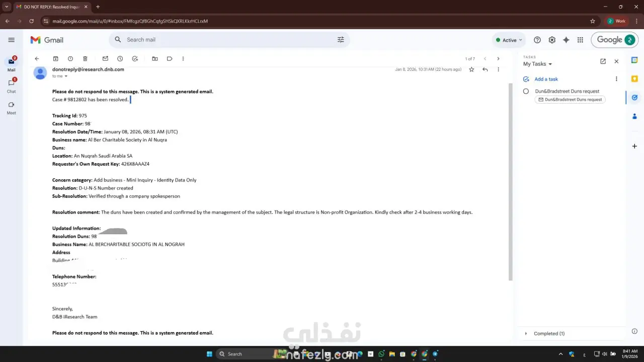Viewport: 644px width, 362px height.
Task: Delete this email with trash icon
Action: (85, 59)
